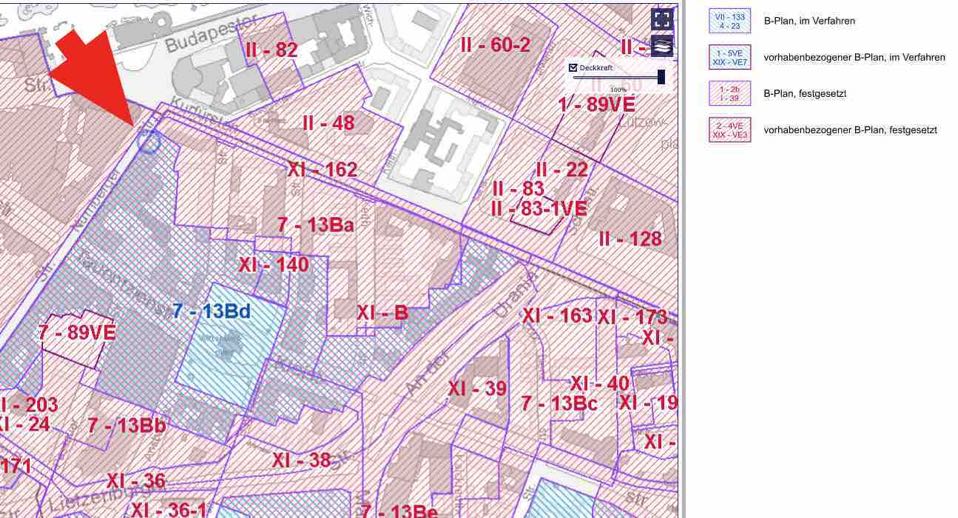Select plan area label II - 22
Screen dimensions: 958x518
[561, 169]
